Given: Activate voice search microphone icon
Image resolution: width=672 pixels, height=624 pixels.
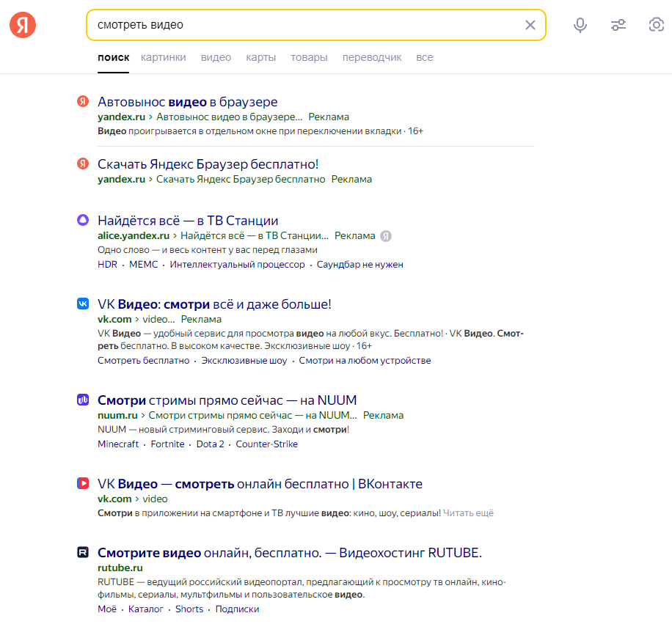Looking at the screenshot, I should [580, 25].
